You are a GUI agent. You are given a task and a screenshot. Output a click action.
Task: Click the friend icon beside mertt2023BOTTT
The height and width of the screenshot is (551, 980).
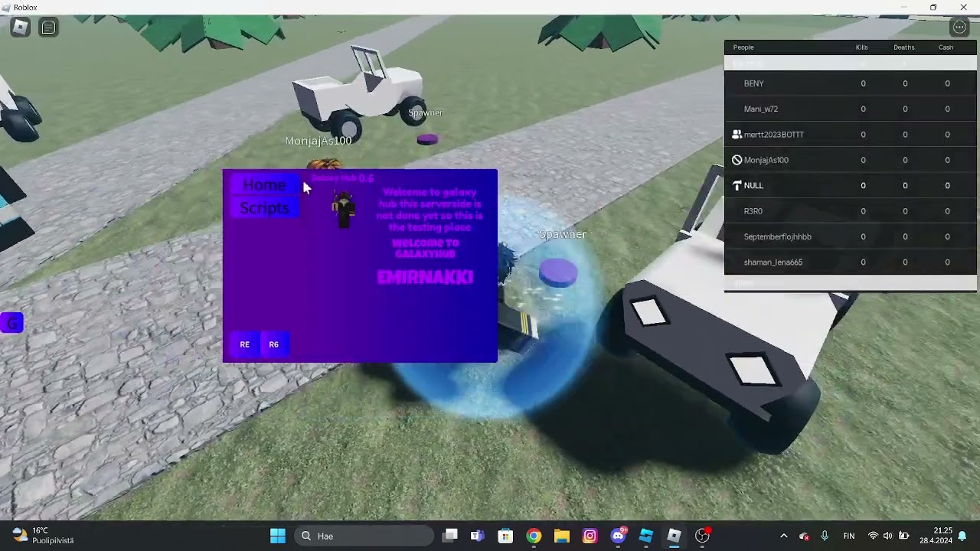click(x=737, y=135)
